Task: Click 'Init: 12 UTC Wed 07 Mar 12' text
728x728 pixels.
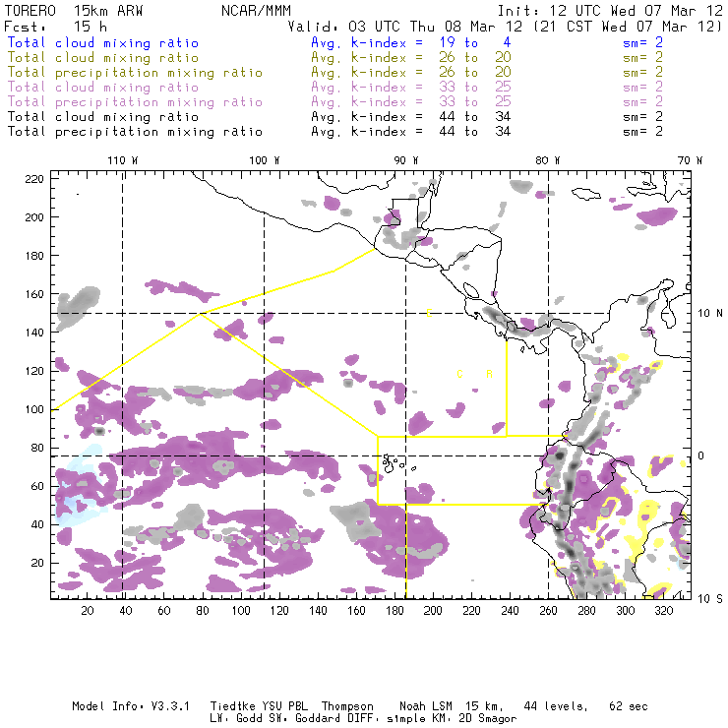Action: point(610,11)
